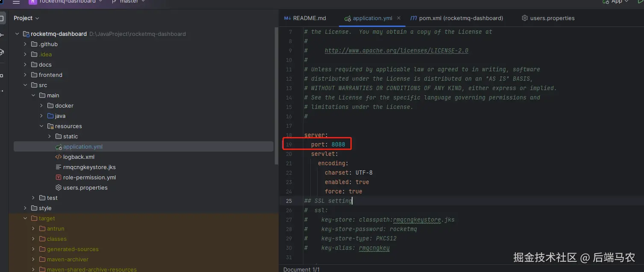The height and width of the screenshot is (272, 644).
Task: Expand the docker folder
Action: coord(41,106)
